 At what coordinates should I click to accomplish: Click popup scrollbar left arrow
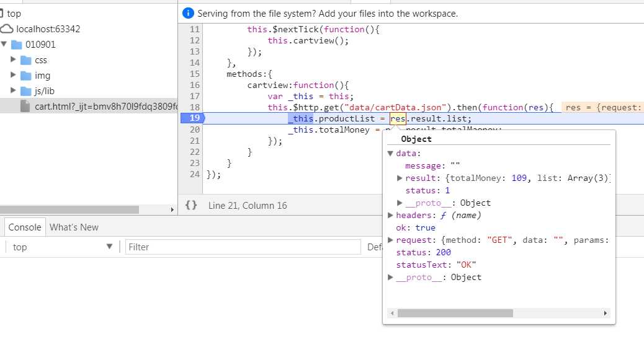392,313
